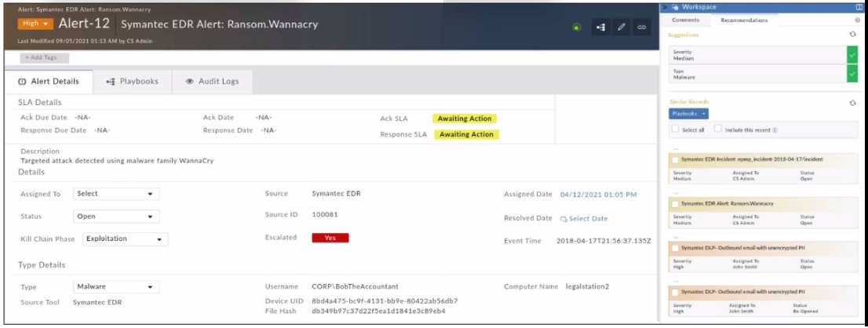Expand the Assigned To select dropdown
Viewport: 868px width, 328px height.
click(x=115, y=194)
